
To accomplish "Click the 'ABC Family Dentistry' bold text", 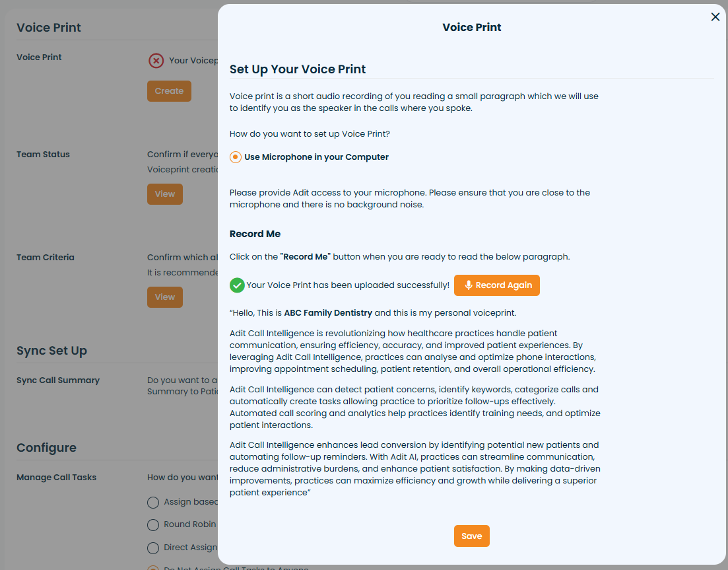I will tap(328, 312).
